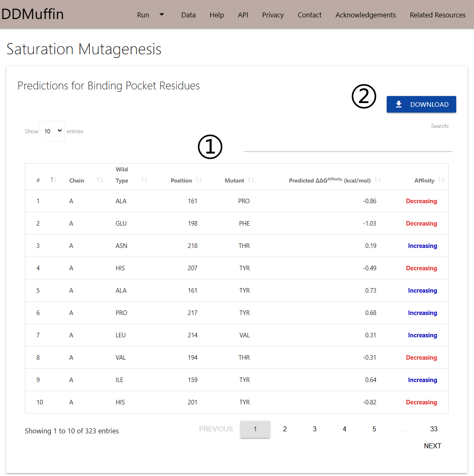This screenshot has width=474, height=476.
Task: Go to the API page
Action: pos(243,15)
